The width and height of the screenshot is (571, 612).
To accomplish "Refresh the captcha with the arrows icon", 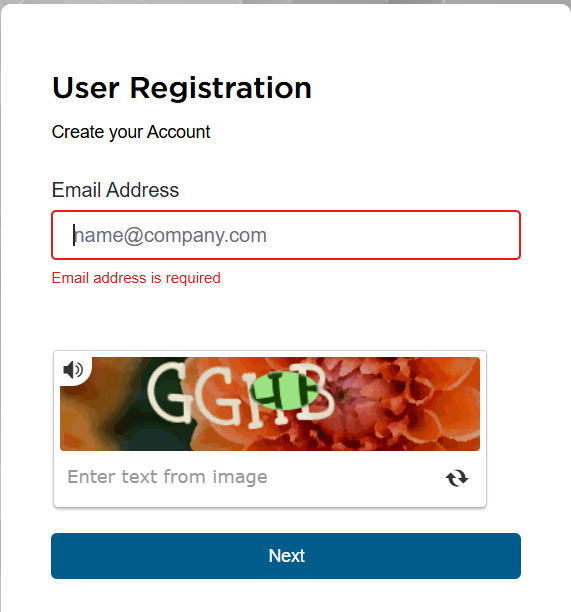I will 457,478.
